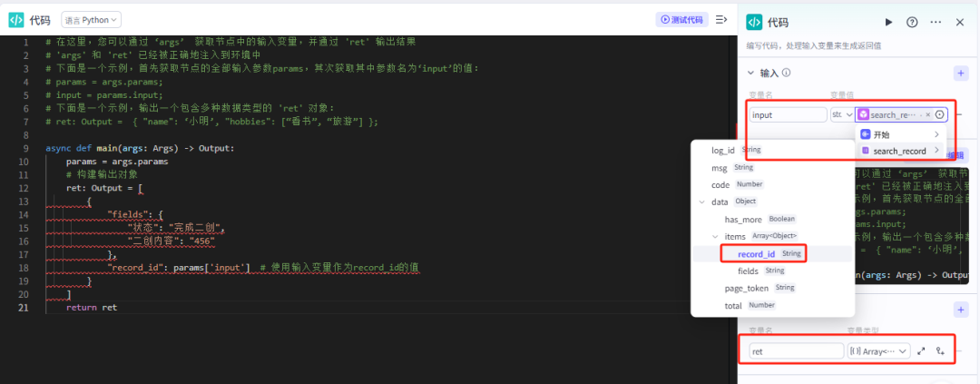980x384 pixels.
Task: Click the input variable name field
Action: tap(789, 114)
